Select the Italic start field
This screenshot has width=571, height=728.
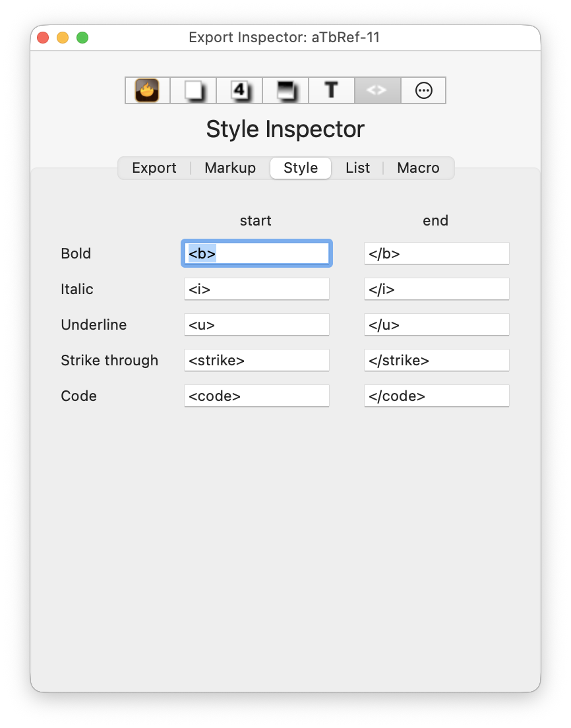tap(256, 289)
